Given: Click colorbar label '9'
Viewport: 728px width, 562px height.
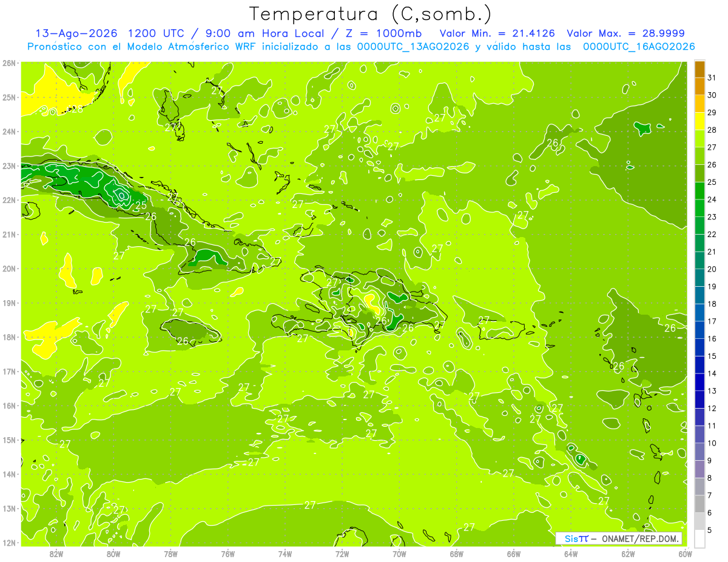Looking at the screenshot, I should pyautogui.click(x=710, y=461).
